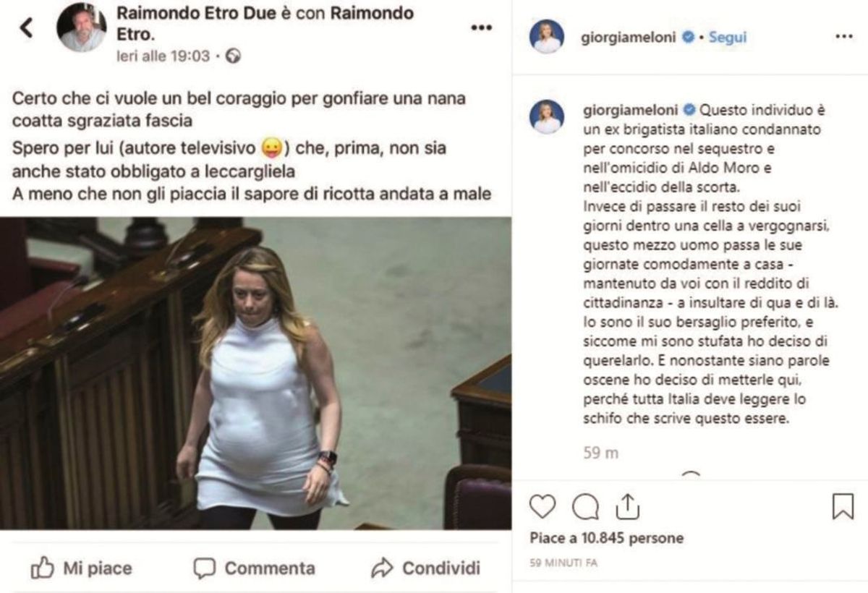
Task: Click the Instagram share arrow icon
Action: click(x=629, y=505)
